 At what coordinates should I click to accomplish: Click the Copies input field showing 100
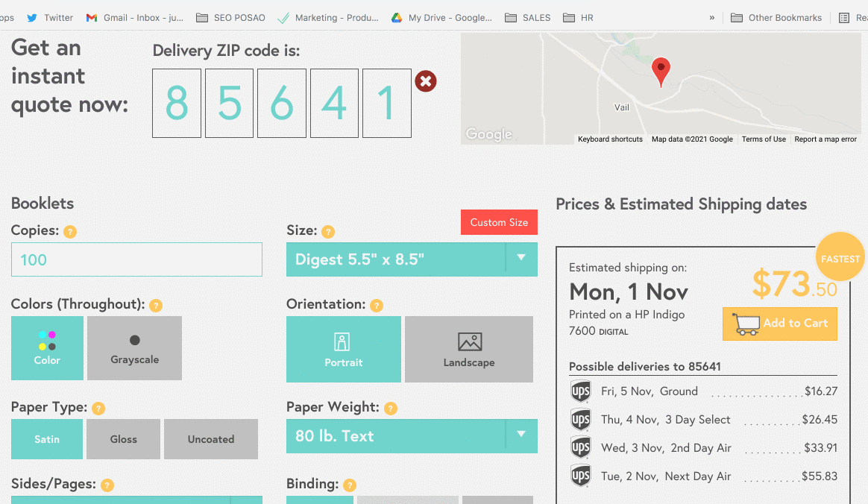coord(136,259)
